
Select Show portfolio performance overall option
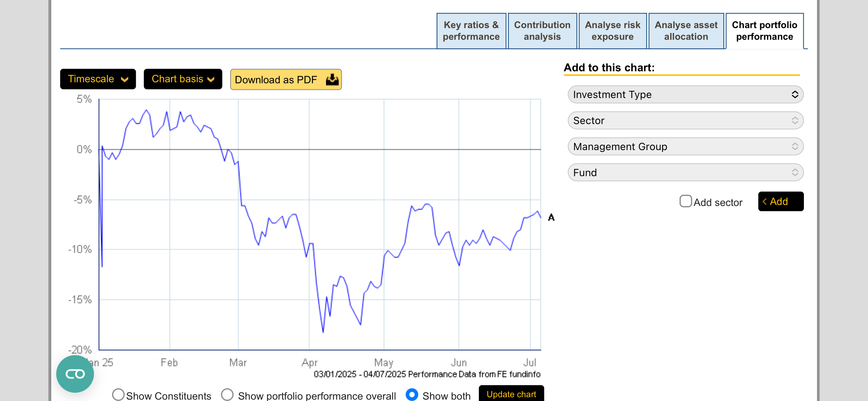(227, 394)
